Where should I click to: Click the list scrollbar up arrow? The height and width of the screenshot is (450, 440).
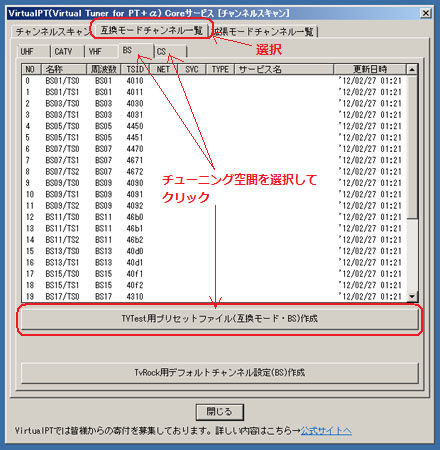pyautogui.click(x=412, y=70)
